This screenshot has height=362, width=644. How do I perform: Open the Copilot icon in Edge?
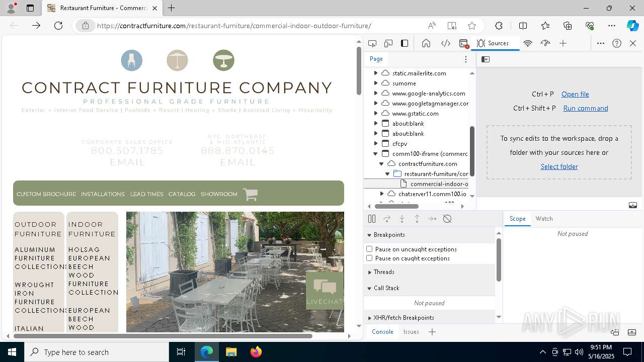[632, 26]
